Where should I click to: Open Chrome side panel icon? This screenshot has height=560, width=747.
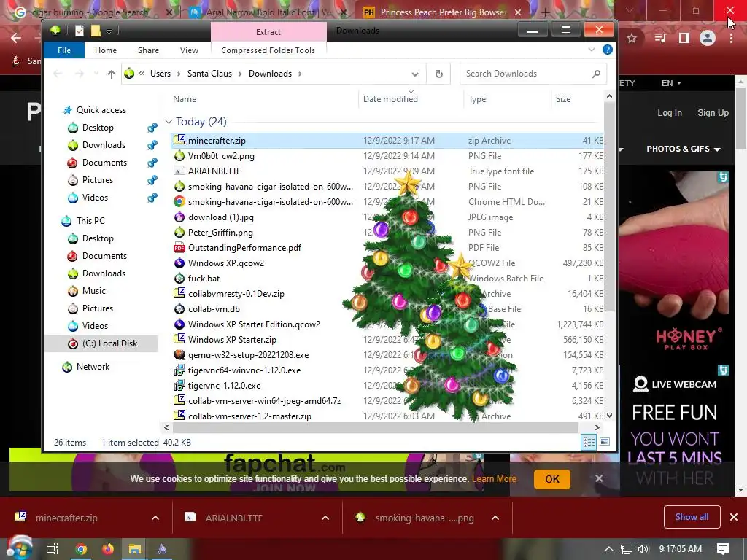[x=684, y=38]
